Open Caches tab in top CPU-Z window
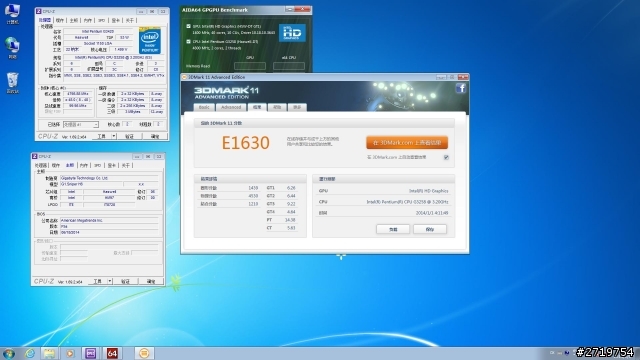 click(x=60, y=20)
